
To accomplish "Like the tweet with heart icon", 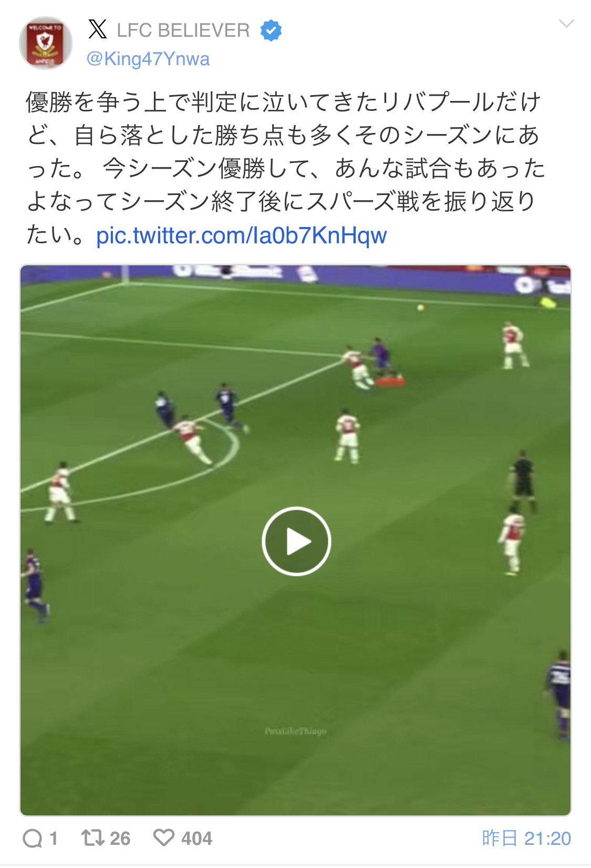I will click(x=164, y=838).
